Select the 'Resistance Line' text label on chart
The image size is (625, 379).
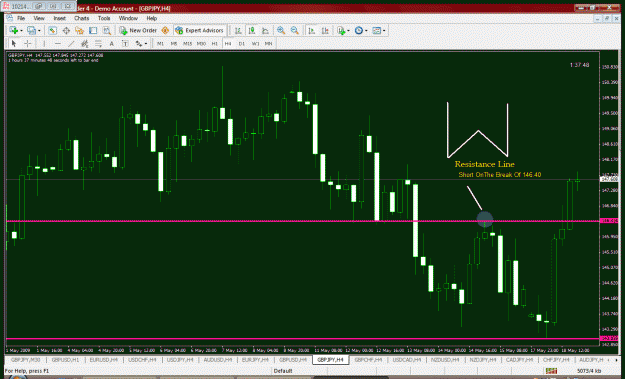point(484,164)
